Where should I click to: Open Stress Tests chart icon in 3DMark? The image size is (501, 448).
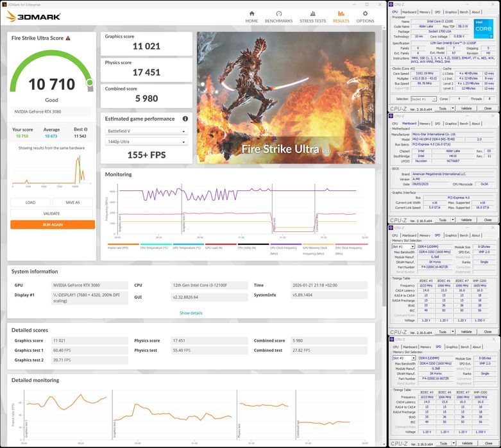[313, 13]
